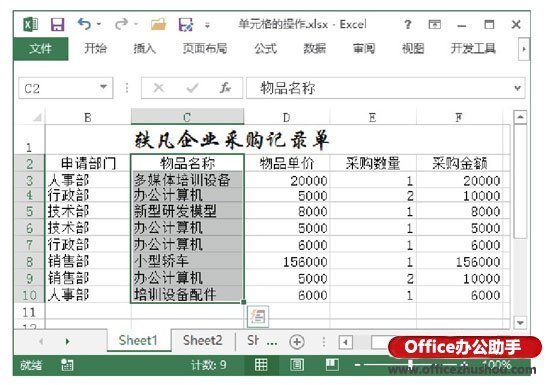Click the vertical scrollbar thumb

[x=520, y=182]
